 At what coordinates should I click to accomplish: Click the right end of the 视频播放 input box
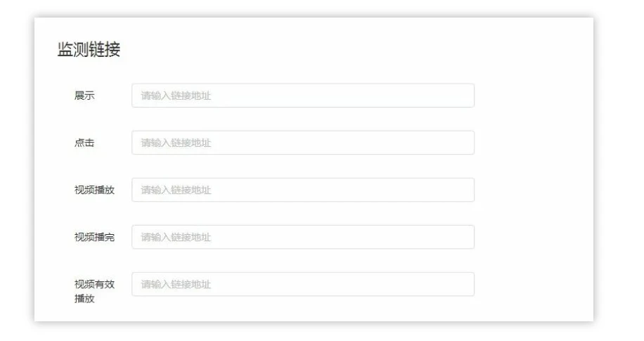pos(465,190)
